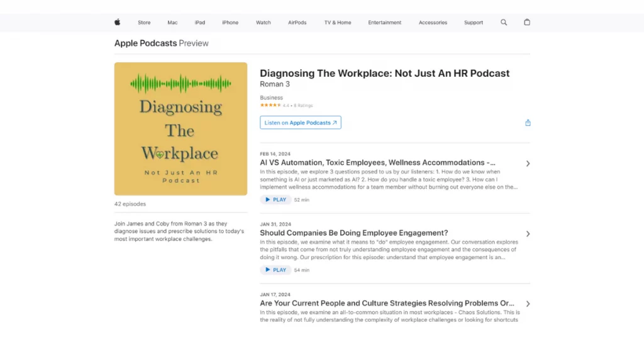
Task: Open the Entertainment menu
Action: 385,23
